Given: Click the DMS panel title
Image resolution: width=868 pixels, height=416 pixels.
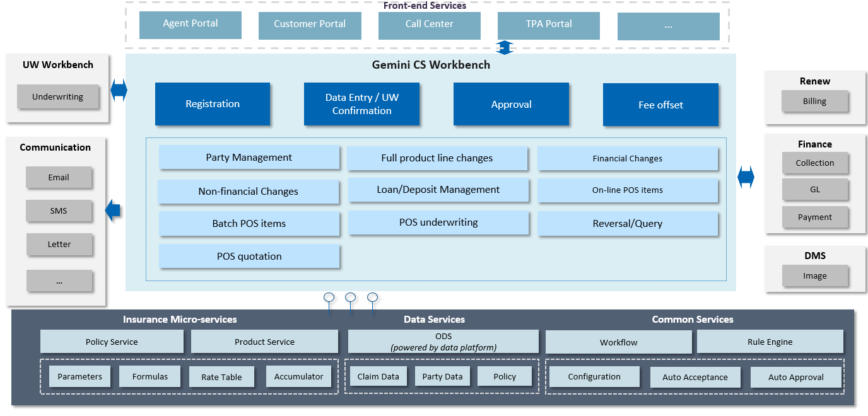Looking at the screenshot, I should point(815,256).
